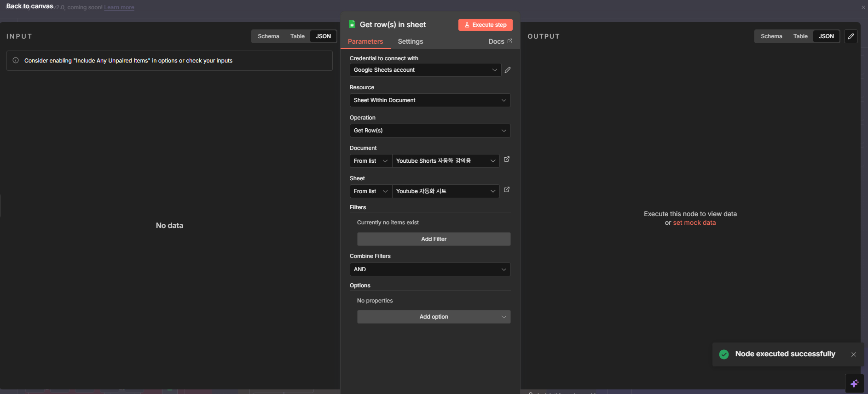Viewport: 868px width, 394px height.
Task: Click the OUTPUT panel heading
Action: 544,36
